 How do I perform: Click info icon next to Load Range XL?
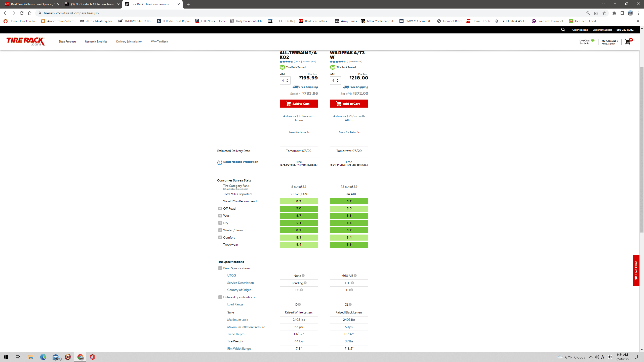click(x=350, y=304)
